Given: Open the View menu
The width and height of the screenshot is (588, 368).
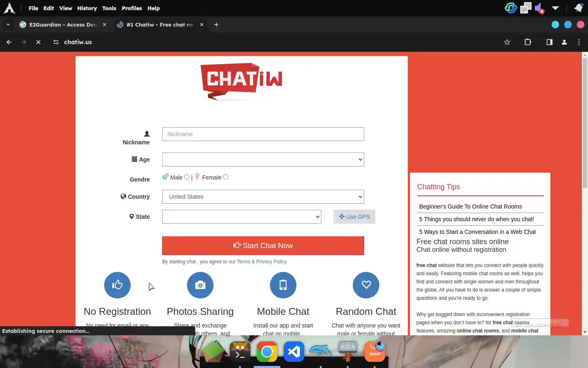Looking at the screenshot, I should [x=65, y=8].
